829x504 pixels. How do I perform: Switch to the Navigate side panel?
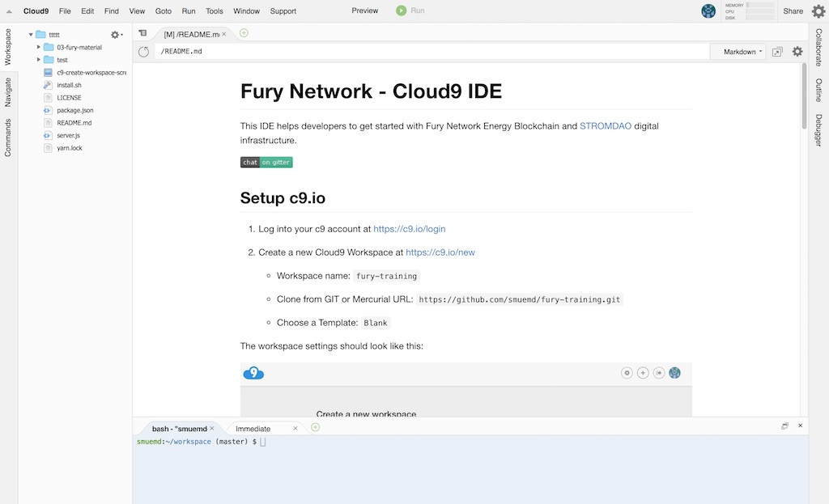click(x=8, y=92)
